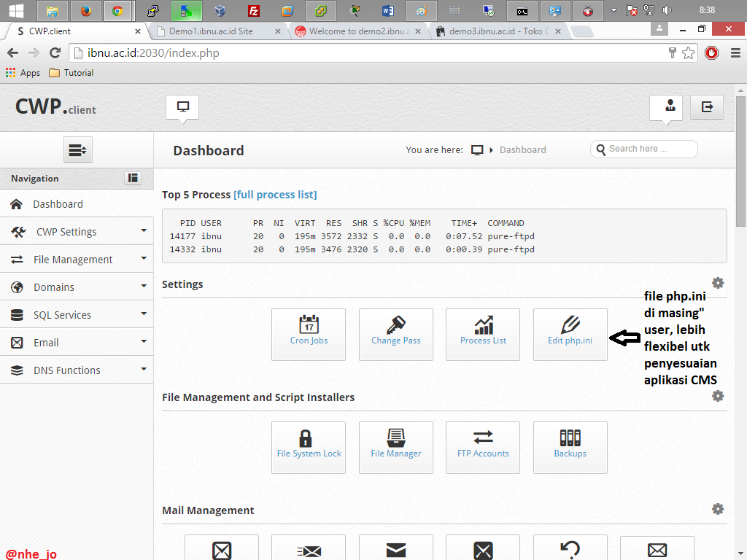Close the Demo1.ibnu.ac.id Site tab

click(x=278, y=31)
